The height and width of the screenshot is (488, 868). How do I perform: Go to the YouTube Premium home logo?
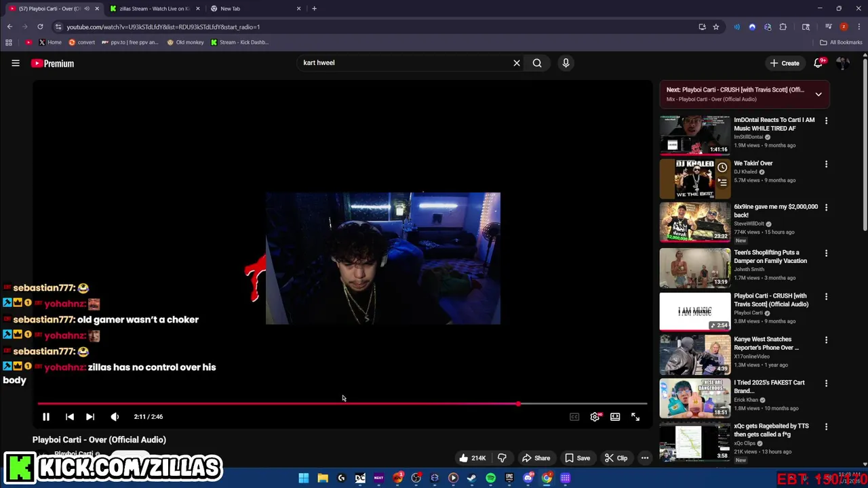click(52, 63)
